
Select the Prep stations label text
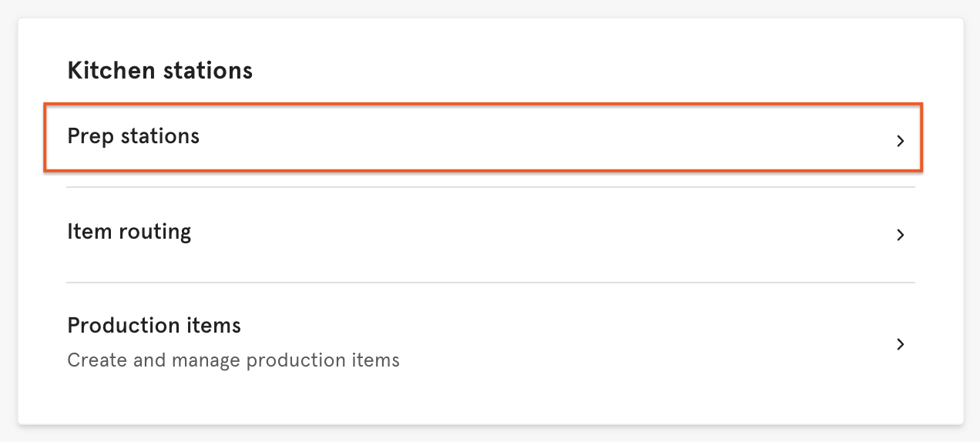133,136
